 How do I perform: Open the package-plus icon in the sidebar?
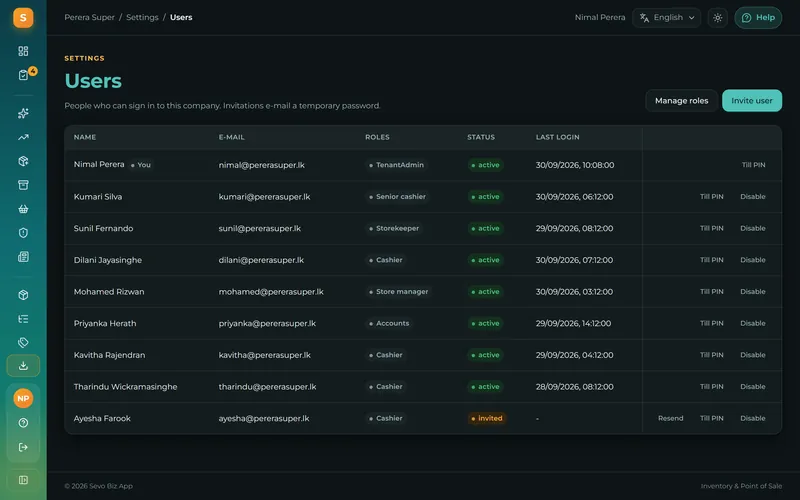coord(23,161)
